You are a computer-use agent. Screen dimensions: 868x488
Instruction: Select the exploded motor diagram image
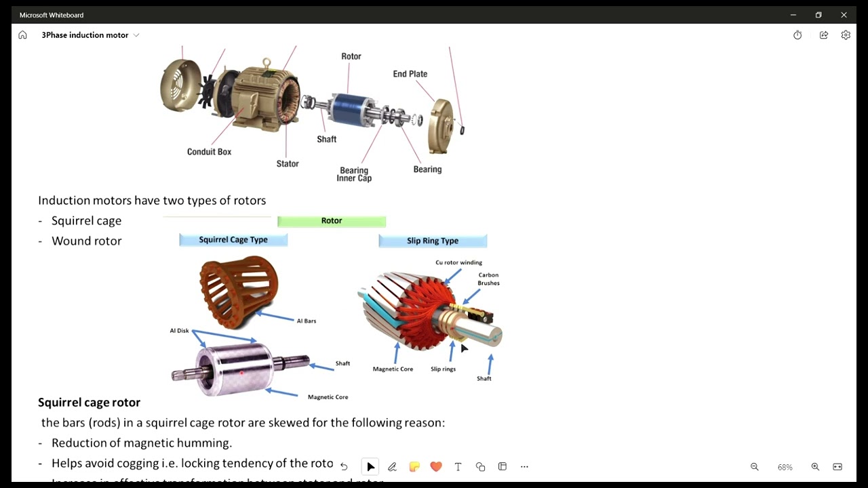point(313,114)
